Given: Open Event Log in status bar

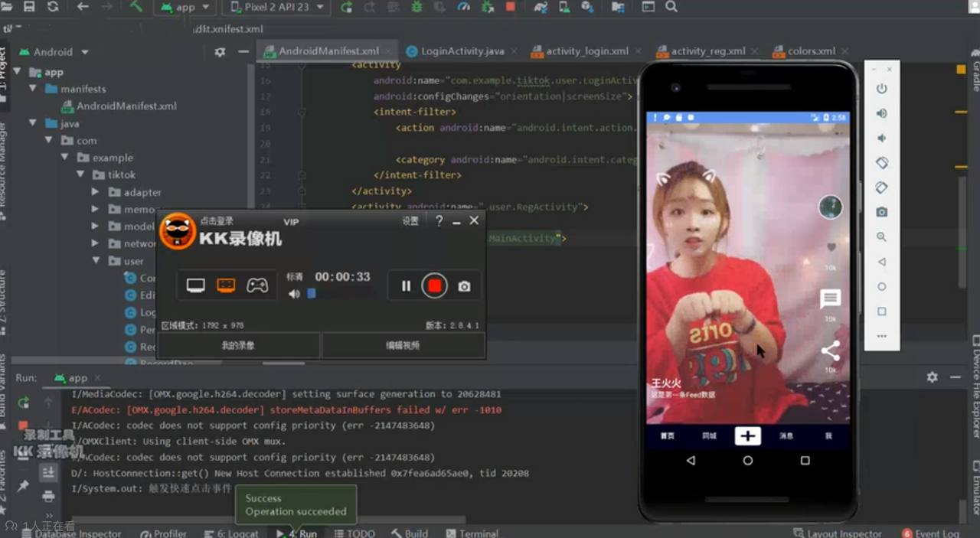Looking at the screenshot, I should 930,533.
